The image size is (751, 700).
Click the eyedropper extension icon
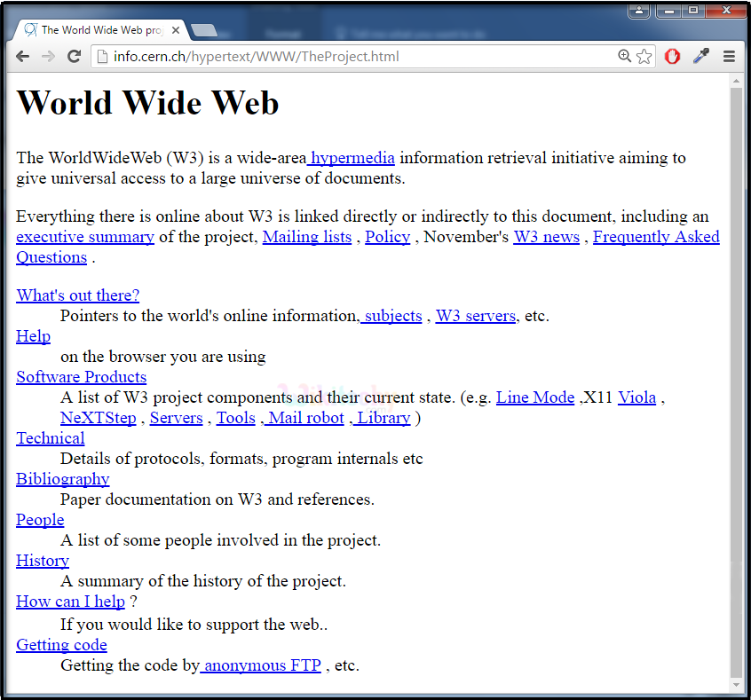[x=701, y=57]
